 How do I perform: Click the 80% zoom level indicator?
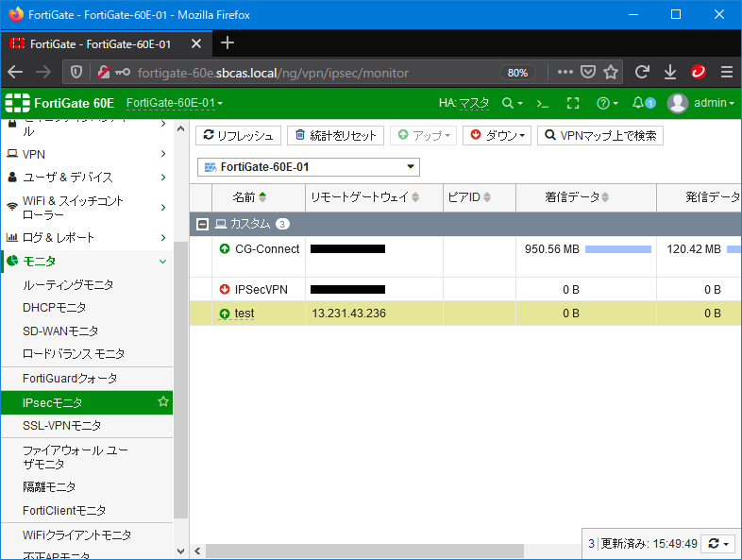pos(517,73)
